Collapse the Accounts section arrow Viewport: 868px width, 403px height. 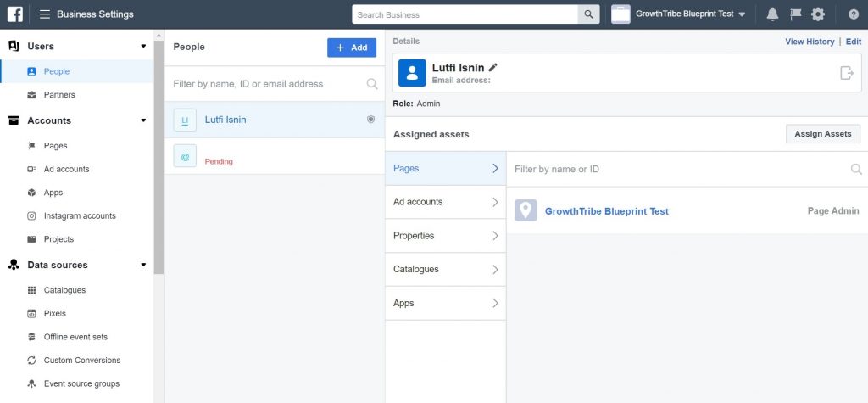143,120
